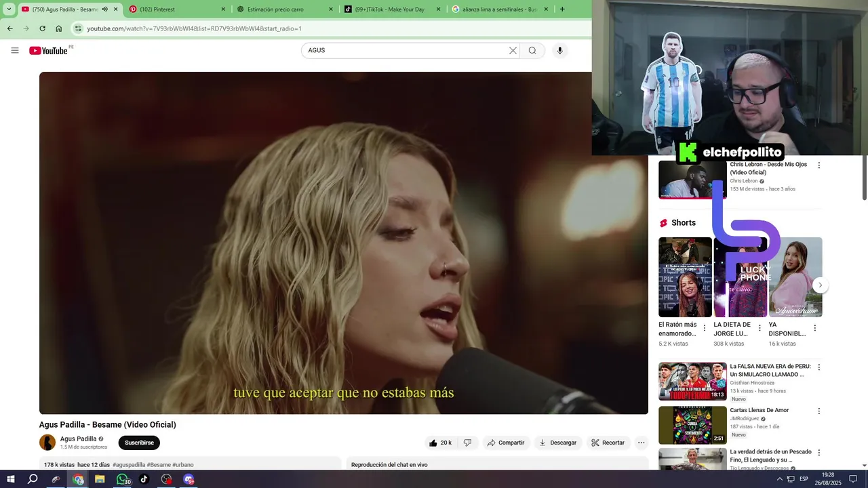Viewport: 868px width, 488px height.
Task: Dislike the video
Action: 467,443
